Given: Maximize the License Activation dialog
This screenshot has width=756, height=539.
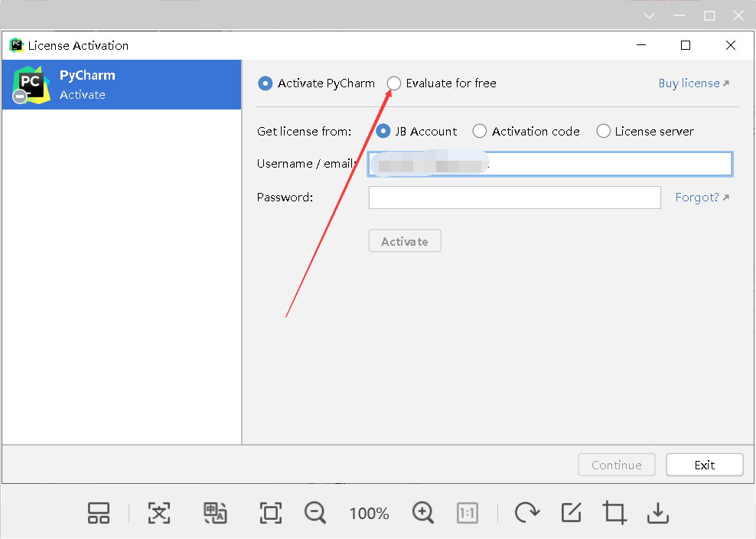Looking at the screenshot, I should (685, 45).
